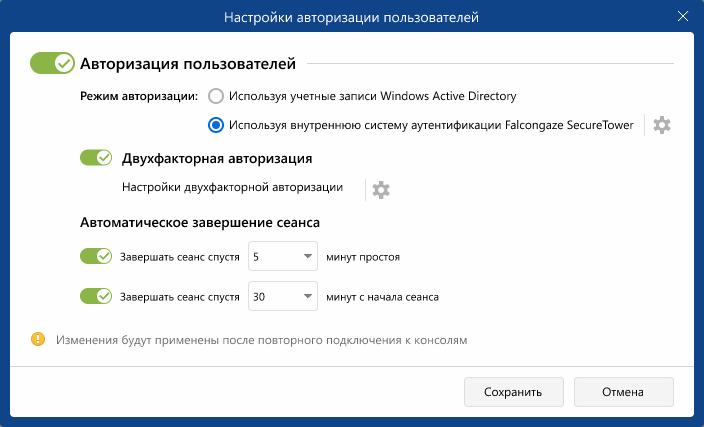Open internal authentication settings gear icon
The width and height of the screenshot is (704, 427).
click(x=662, y=125)
